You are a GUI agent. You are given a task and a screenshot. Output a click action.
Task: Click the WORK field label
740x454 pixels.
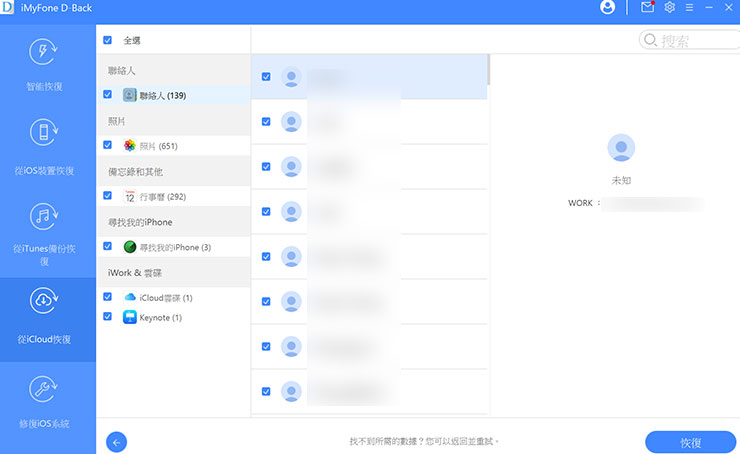tap(580, 203)
